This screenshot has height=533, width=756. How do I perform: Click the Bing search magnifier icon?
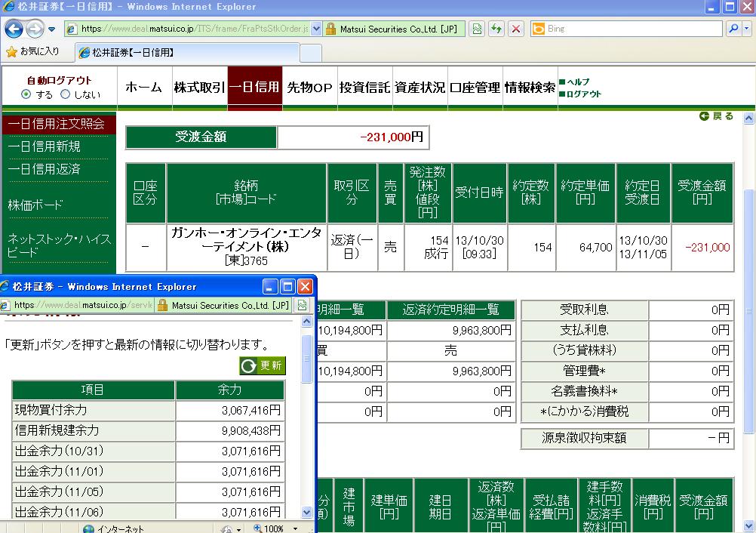coord(732,29)
